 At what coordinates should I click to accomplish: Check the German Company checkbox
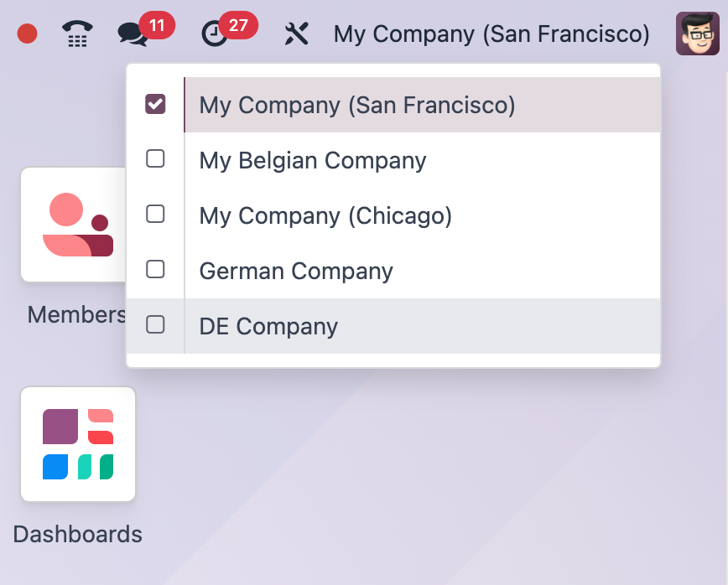click(x=155, y=269)
